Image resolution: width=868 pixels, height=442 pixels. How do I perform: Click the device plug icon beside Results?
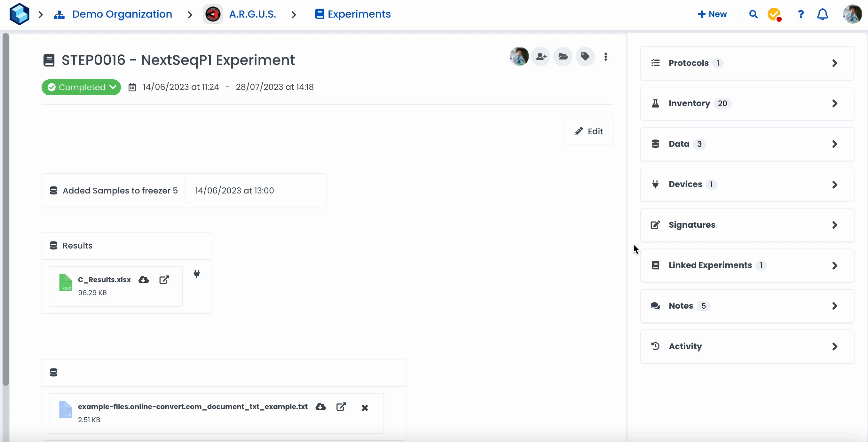tap(197, 273)
